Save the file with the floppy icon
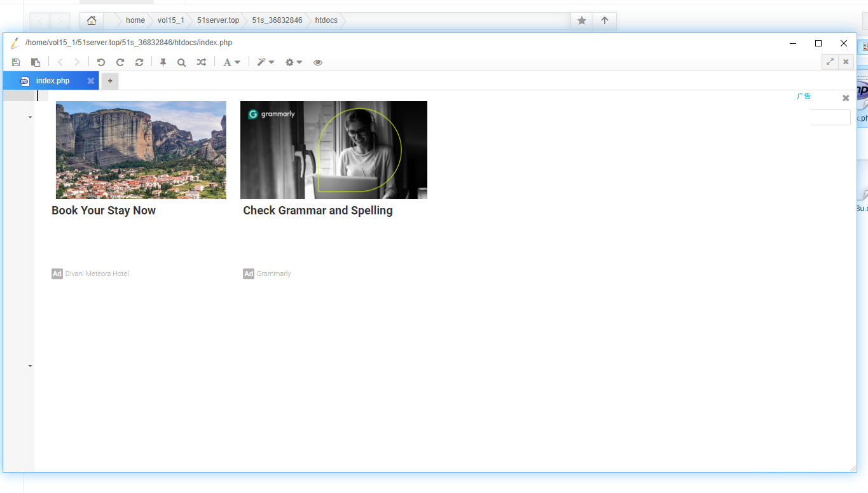 pos(16,62)
